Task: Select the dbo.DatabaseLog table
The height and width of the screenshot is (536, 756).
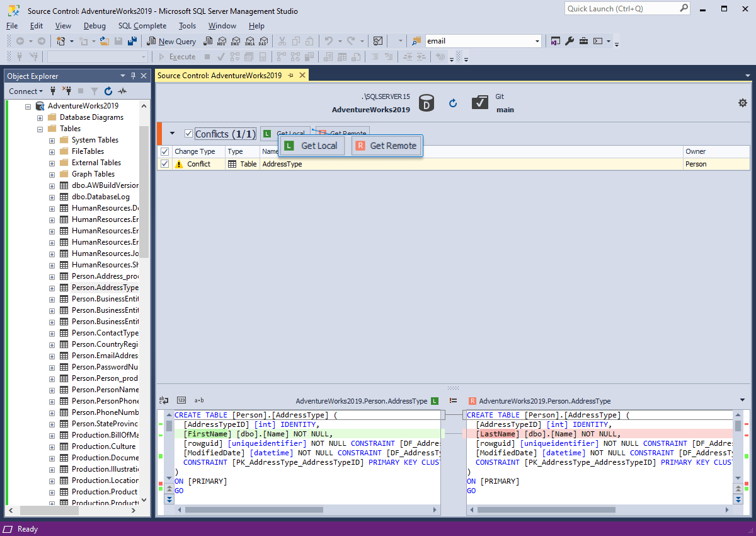Action: point(101,197)
